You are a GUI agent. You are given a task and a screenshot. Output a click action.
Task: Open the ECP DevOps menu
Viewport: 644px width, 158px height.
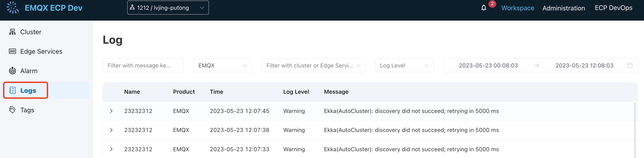[x=613, y=8]
